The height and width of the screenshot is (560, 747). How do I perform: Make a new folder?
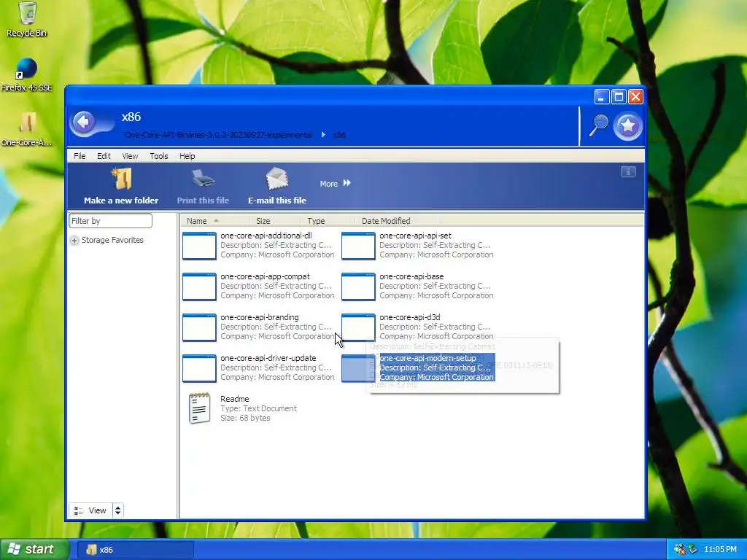(121, 186)
